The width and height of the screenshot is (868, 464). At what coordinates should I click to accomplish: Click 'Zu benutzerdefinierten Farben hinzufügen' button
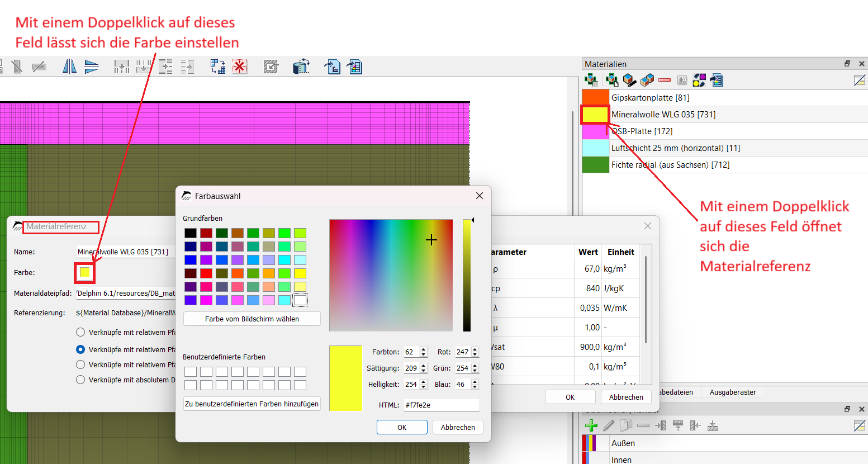pyautogui.click(x=252, y=404)
